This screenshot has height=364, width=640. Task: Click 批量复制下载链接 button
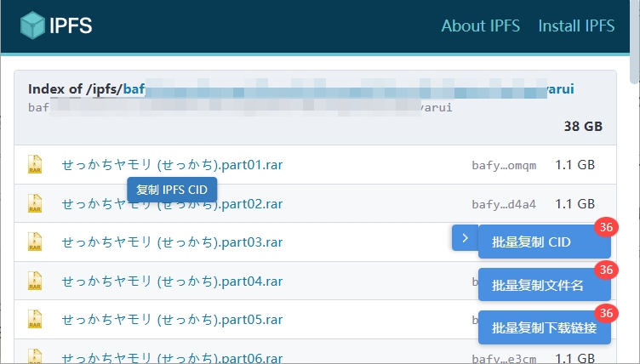544,327
